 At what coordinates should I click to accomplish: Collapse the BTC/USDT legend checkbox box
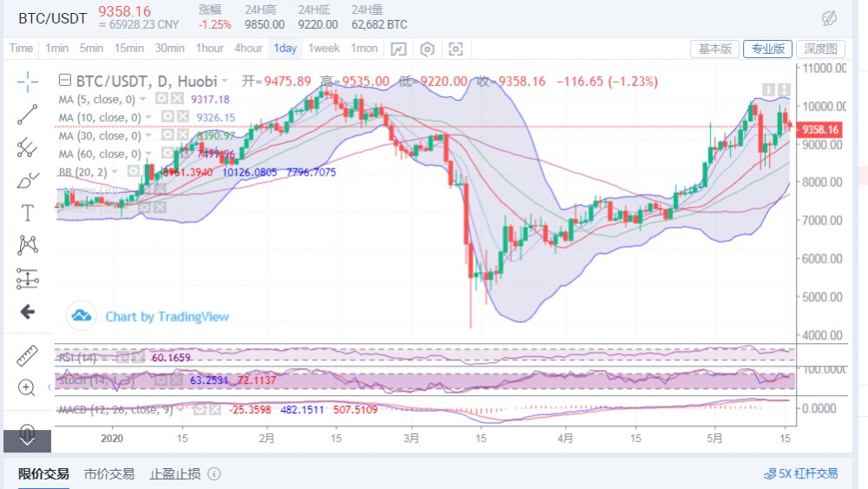64,82
